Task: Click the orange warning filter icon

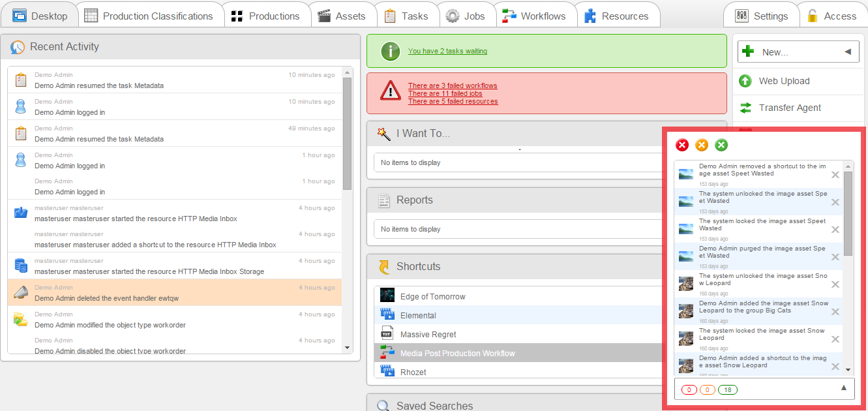Action: (x=702, y=145)
